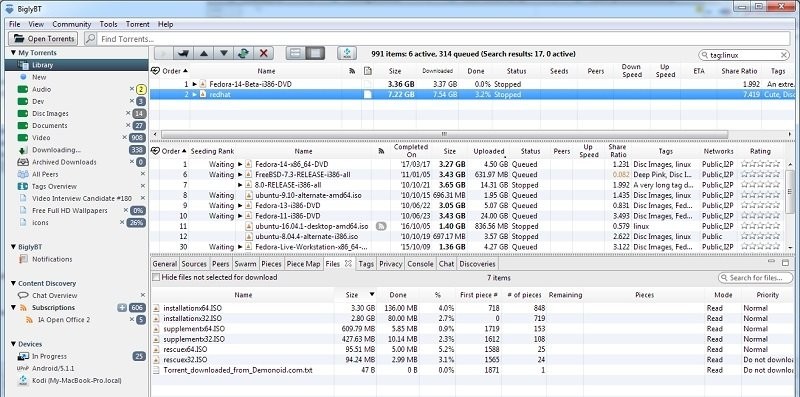The width and height of the screenshot is (800, 397).
Task: Click the red X remove torrent icon
Action: point(263,53)
